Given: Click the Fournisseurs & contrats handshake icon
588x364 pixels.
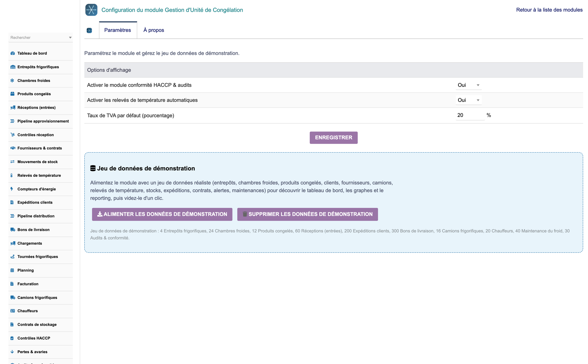Looking at the screenshot, I should 12,148.
